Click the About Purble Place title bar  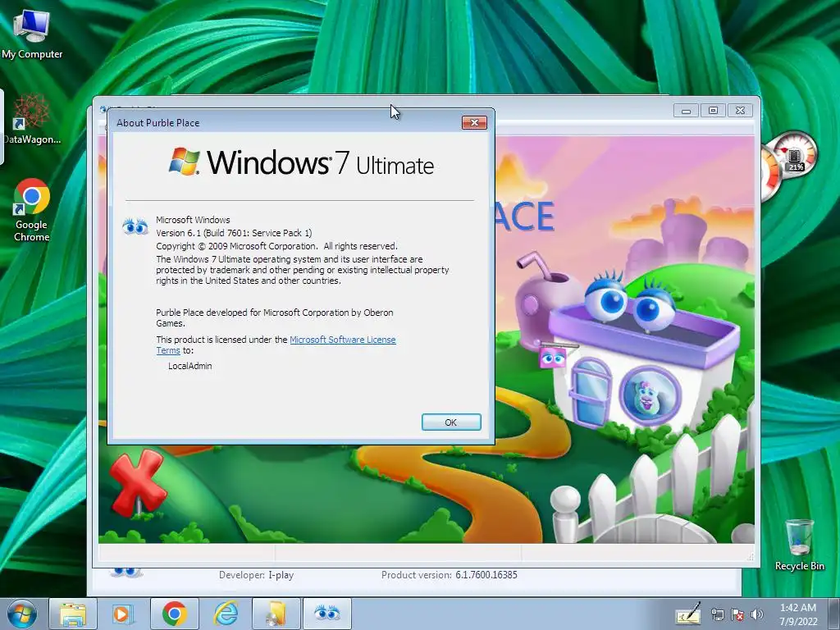point(286,123)
